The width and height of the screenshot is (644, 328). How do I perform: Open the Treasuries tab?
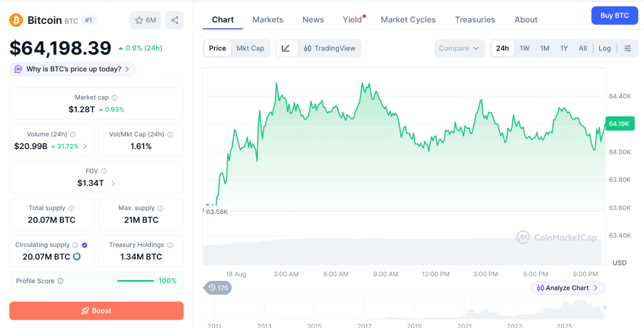(x=475, y=20)
